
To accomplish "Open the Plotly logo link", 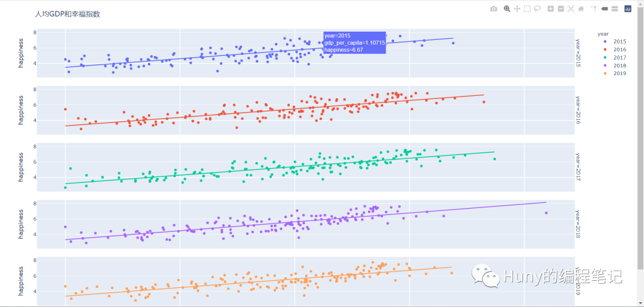I will (628, 9).
